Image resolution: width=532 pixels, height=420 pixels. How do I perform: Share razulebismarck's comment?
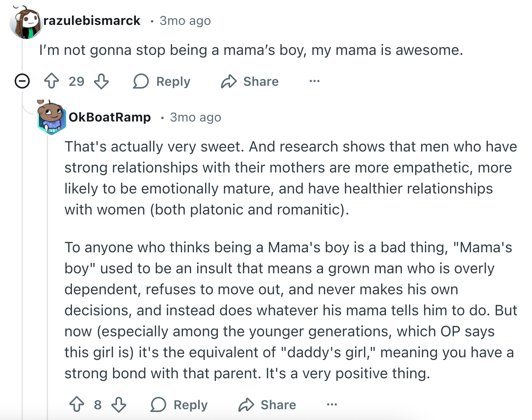pos(250,81)
